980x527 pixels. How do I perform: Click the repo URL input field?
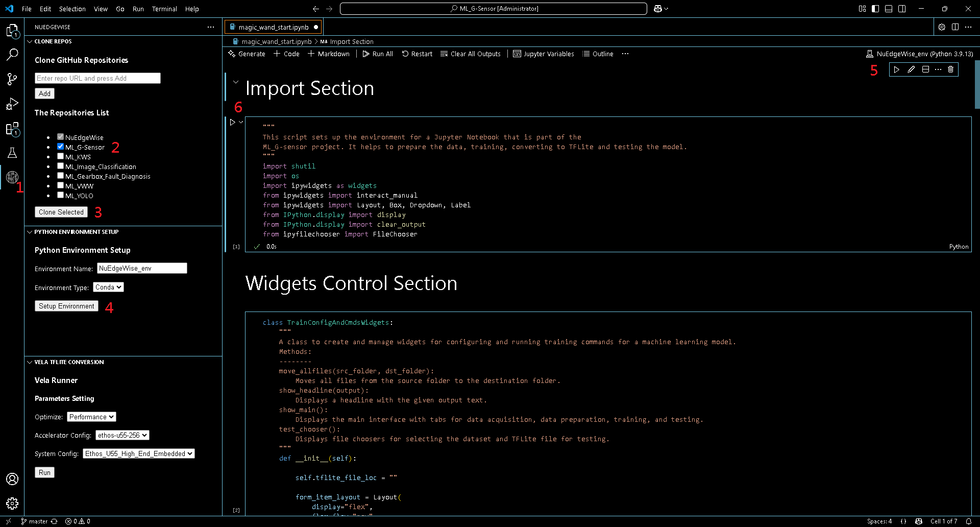pyautogui.click(x=97, y=78)
